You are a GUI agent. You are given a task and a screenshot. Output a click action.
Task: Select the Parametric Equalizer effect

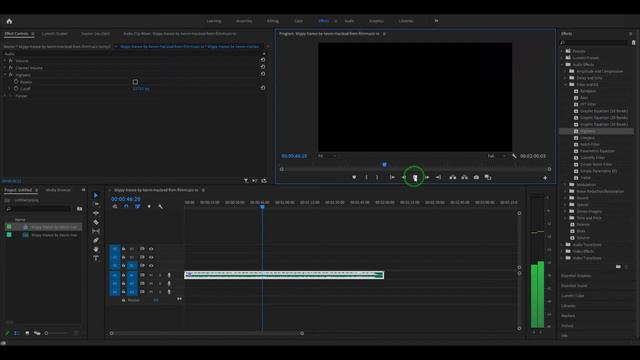coord(596,151)
